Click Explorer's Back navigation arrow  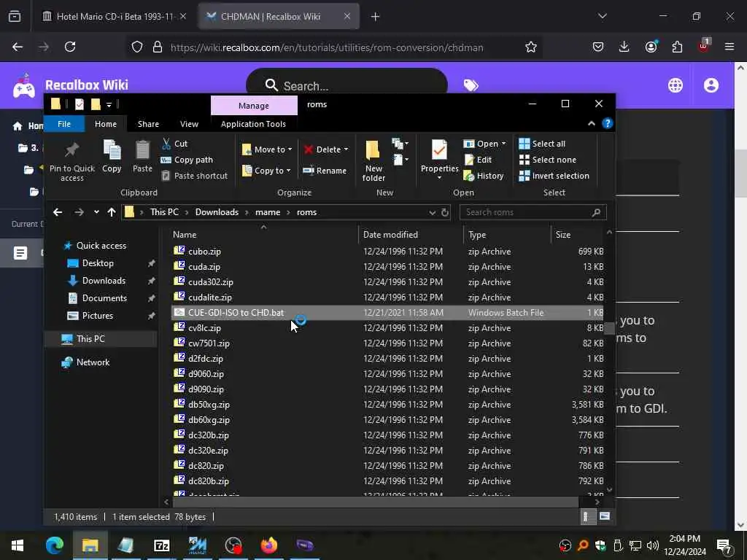(x=58, y=212)
